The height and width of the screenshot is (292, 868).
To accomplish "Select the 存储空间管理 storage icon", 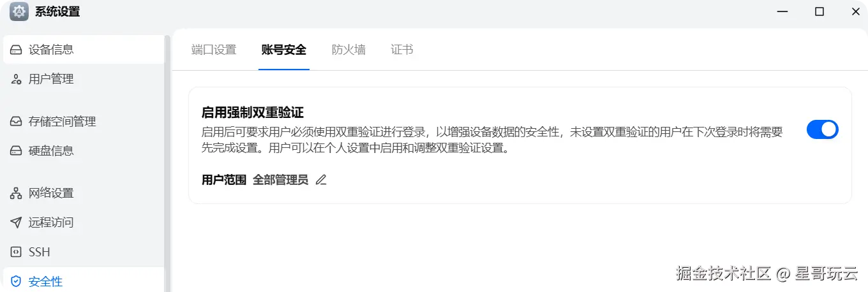I will point(16,121).
